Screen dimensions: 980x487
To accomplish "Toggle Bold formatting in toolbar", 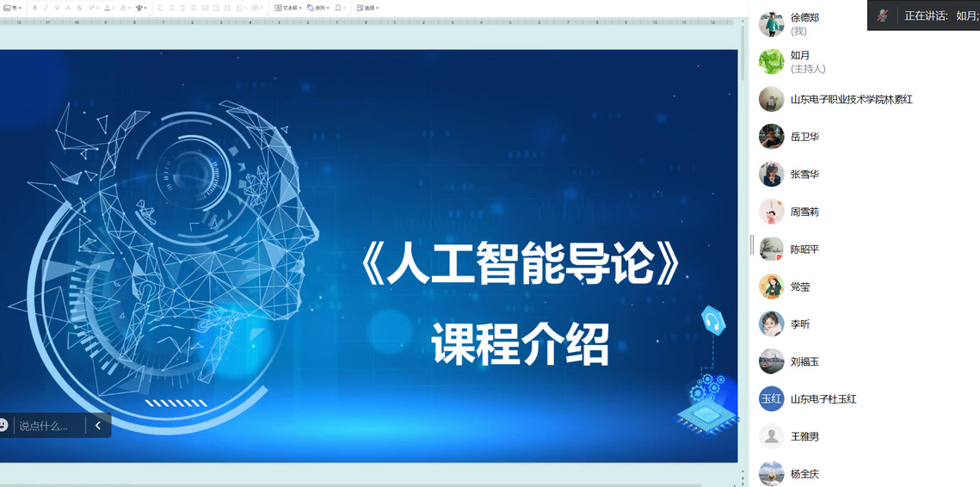I will pos(34,8).
